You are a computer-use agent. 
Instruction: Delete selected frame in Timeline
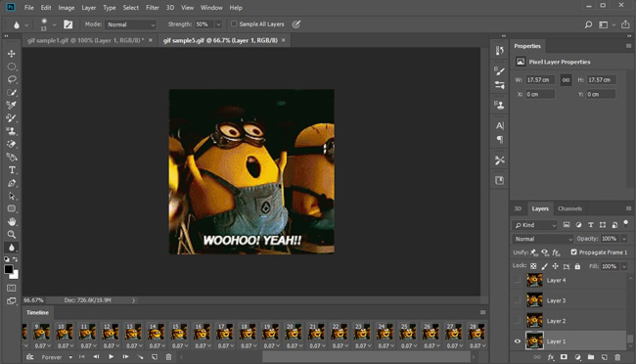click(x=168, y=357)
